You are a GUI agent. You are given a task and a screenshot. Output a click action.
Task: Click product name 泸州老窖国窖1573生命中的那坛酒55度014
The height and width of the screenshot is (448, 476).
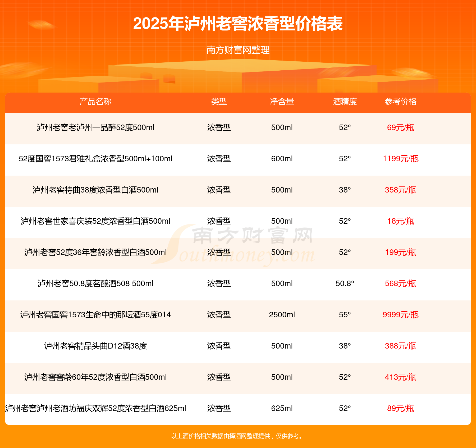pyautogui.click(x=95, y=315)
